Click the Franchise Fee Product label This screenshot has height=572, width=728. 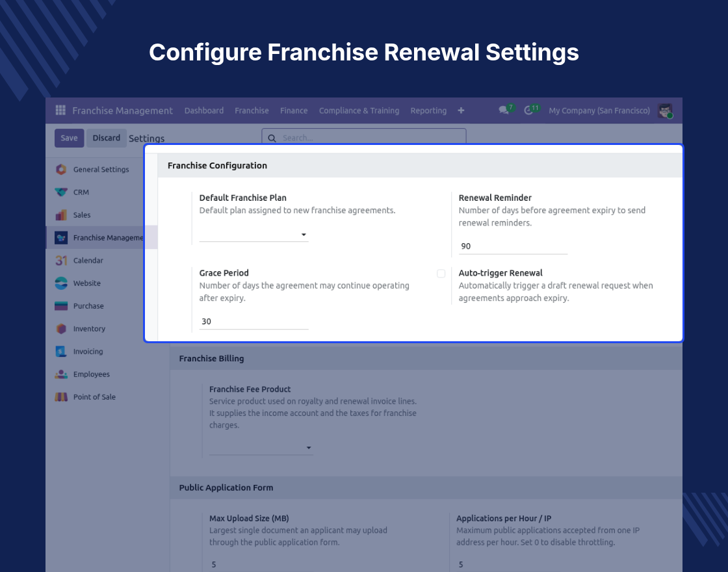pos(250,389)
